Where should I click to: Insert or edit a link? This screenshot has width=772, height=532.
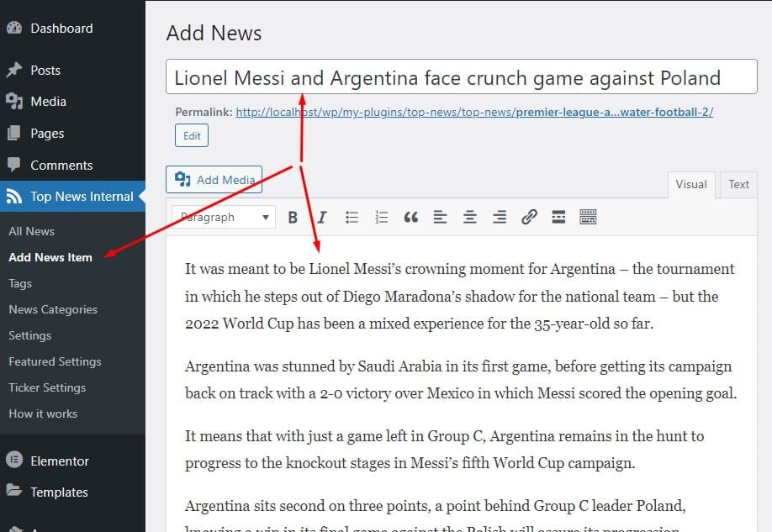529,218
